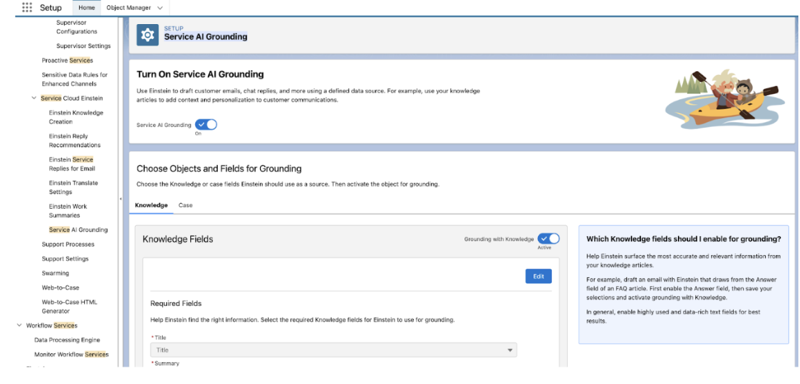
Task: Turn off Service AI Grounding toggle
Action: (x=206, y=124)
